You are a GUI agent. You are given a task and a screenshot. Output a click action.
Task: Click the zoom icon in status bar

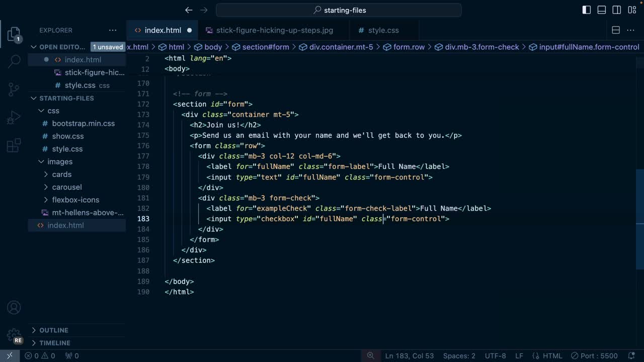coord(371,355)
